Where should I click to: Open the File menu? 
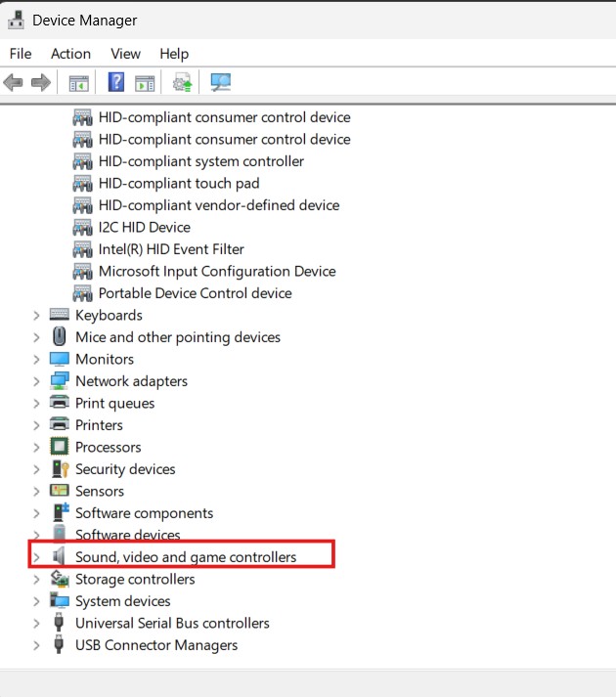[20, 54]
